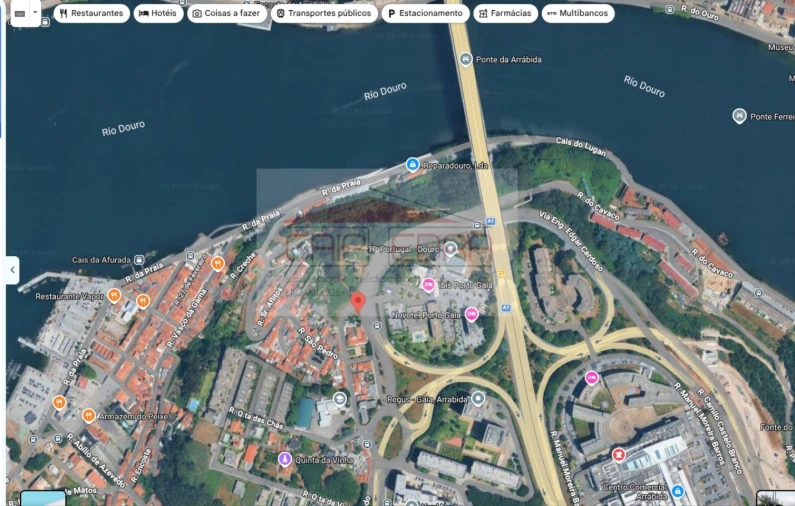The height and width of the screenshot is (506, 795).
Task: Click the Ponte da Arrábida bridge marker
Action: tap(465, 59)
